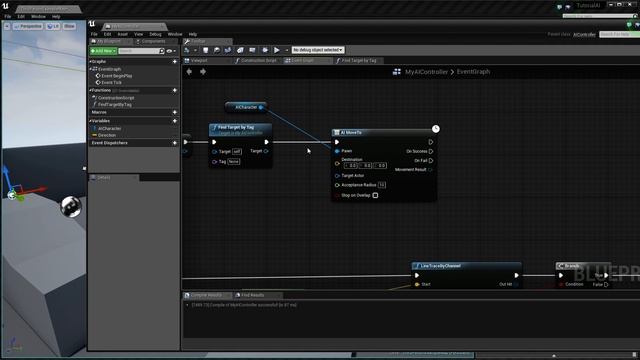This screenshot has height=360, width=640.
Task: Click the Show button in level viewport
Action: (69, 26)
